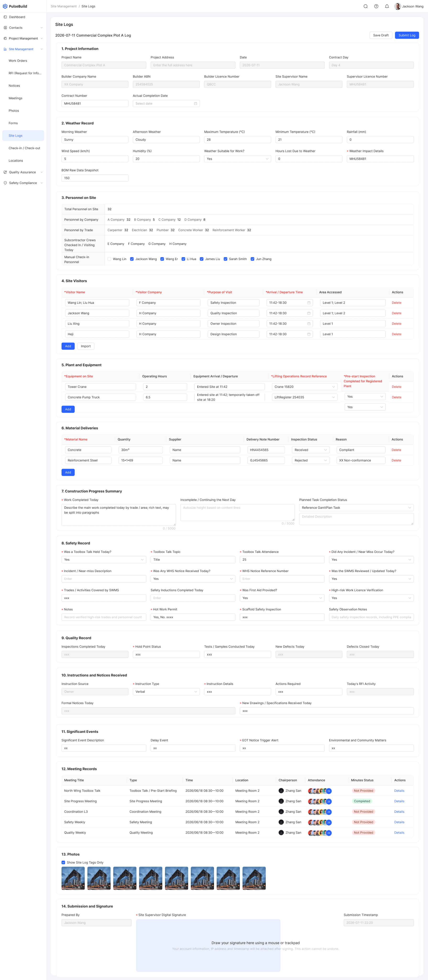Click the Contacts sidebar icon

click(5, 28)
